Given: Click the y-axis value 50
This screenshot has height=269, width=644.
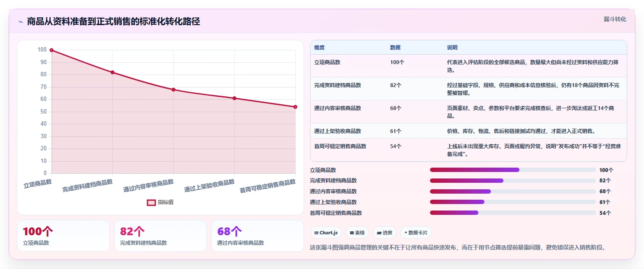Looking at the screenshot, I should coord(43,112).
